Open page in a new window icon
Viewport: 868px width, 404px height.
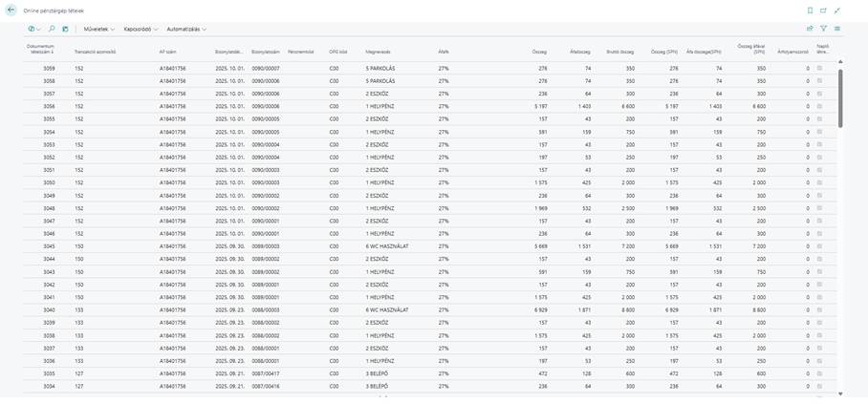click(824, 11)
